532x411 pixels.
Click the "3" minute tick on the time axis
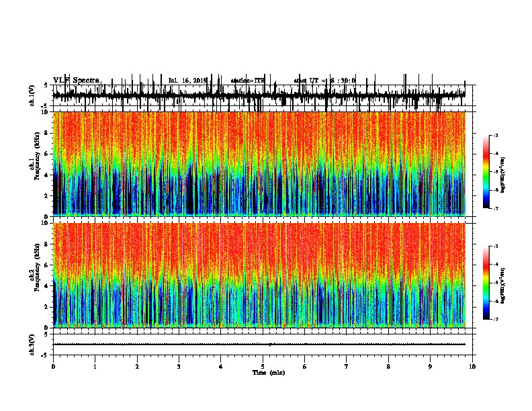(x=179, y=367)
